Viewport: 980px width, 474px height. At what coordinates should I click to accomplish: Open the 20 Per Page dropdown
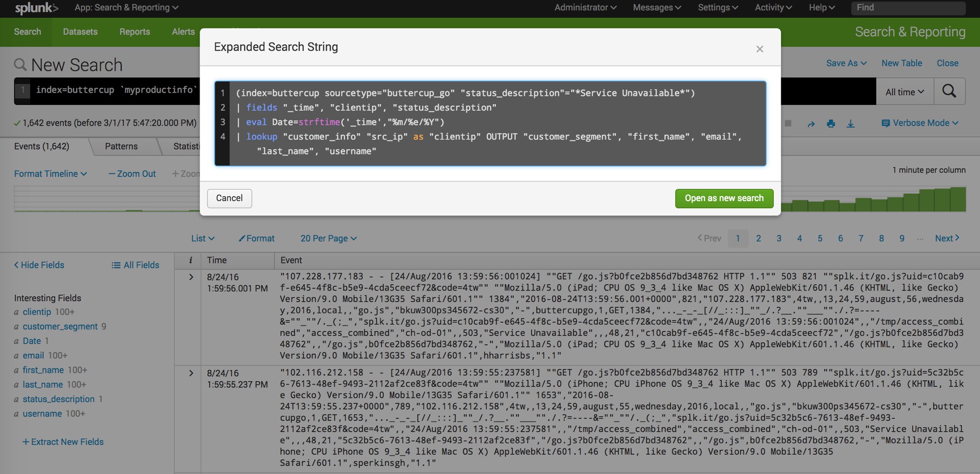(328, 238)
